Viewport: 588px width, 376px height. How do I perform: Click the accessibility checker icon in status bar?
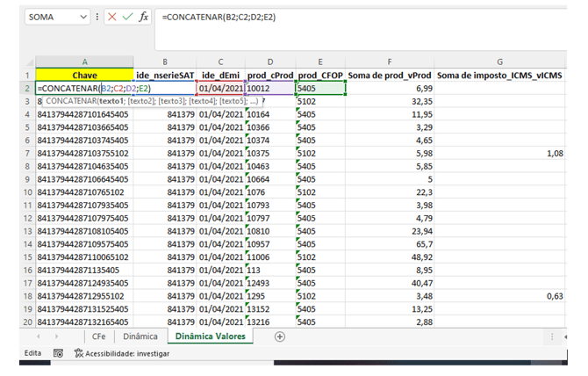pos(78,353)
